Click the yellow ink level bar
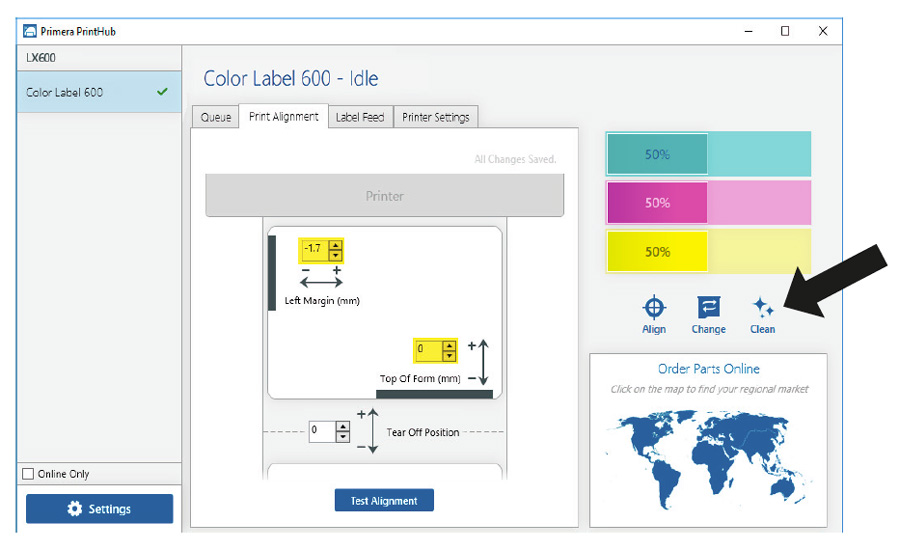 [708, 251]
